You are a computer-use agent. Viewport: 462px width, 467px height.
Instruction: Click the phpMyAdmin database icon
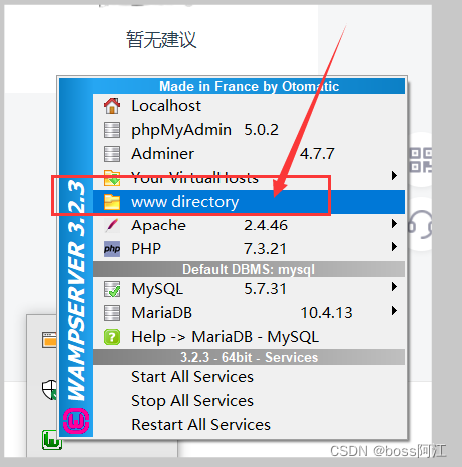click(112, 130)
